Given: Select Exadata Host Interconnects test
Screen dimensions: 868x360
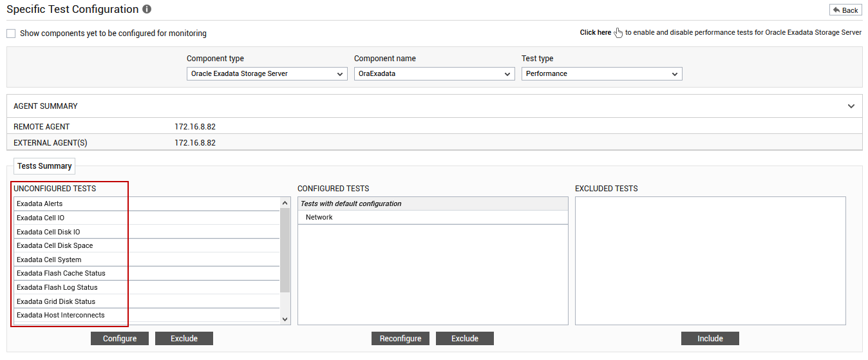Looking at the screenshot, I should (147, 315).
